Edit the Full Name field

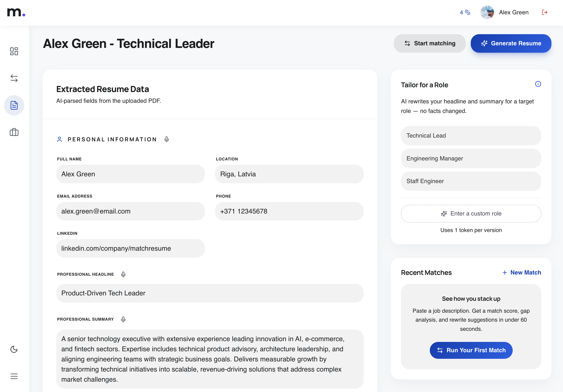(x=130, y=174)
